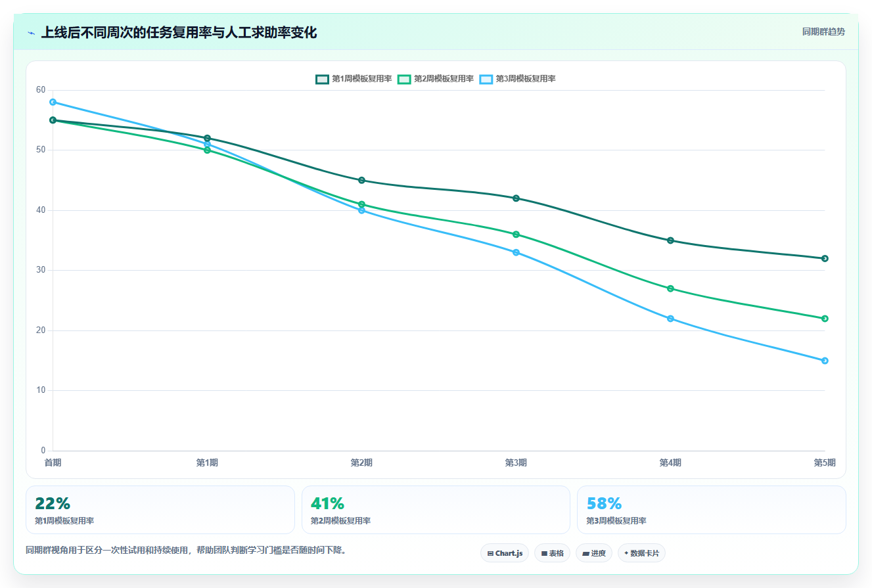
Task: Click the 第3周模板复用率 caption under 58%
Action: [x=616, y=521]
